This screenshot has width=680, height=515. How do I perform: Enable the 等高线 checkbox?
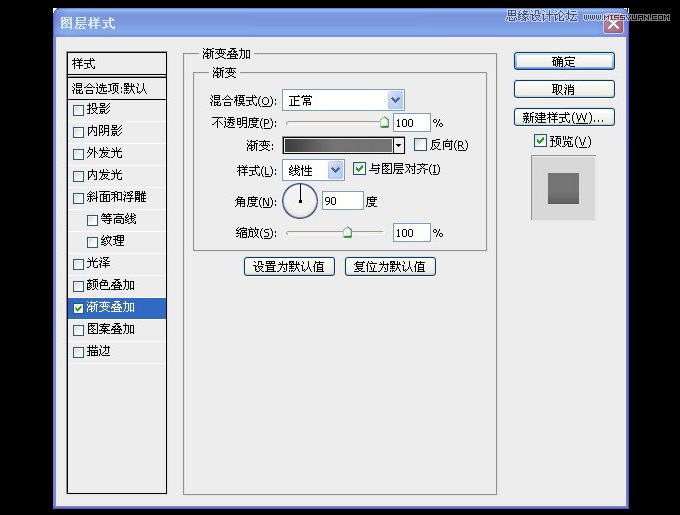[92, 221]
